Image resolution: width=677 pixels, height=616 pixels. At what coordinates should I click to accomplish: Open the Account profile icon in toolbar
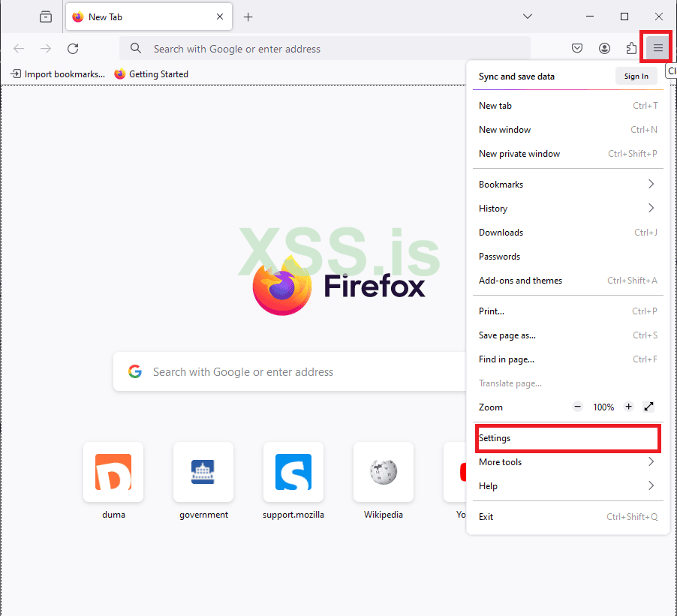pyautogui.click(x=604, y=48)
